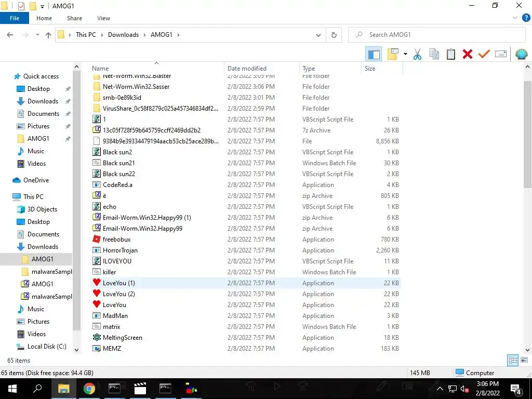Select the HorrorTrojan application

click(x=246, y=250)
